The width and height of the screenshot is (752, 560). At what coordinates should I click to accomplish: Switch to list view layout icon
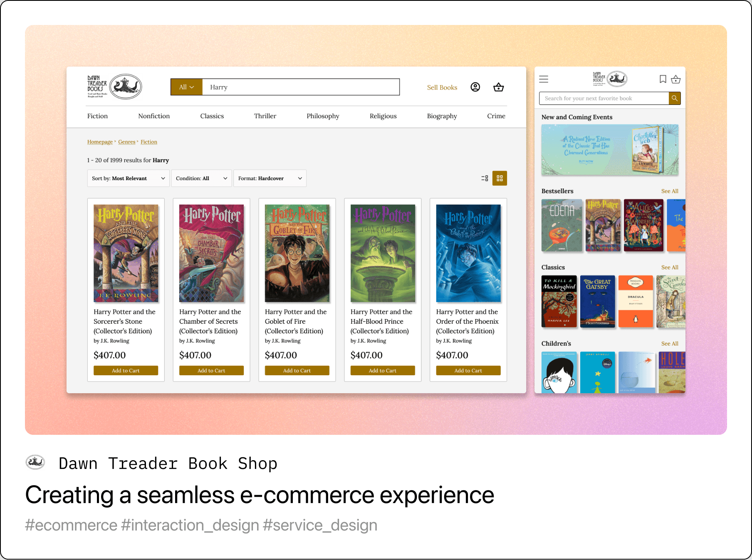(x=485, y=178)
